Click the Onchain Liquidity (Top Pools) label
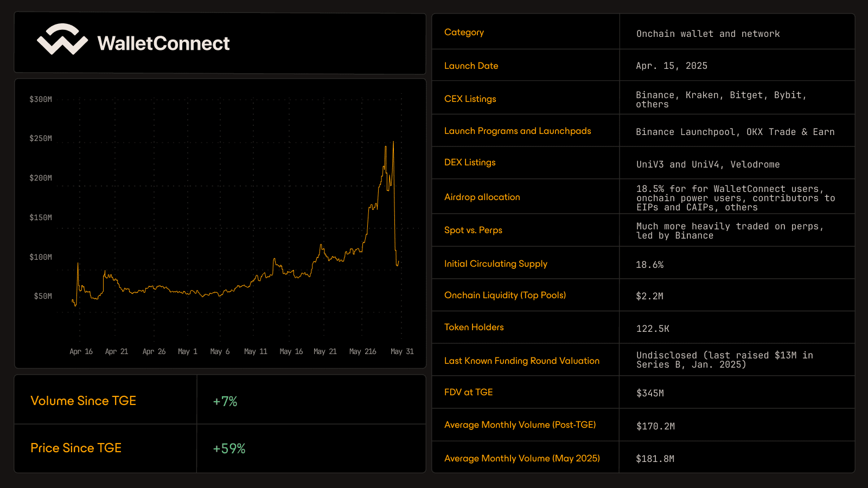This screenshot has width=868, height=488. coord(505,296)
